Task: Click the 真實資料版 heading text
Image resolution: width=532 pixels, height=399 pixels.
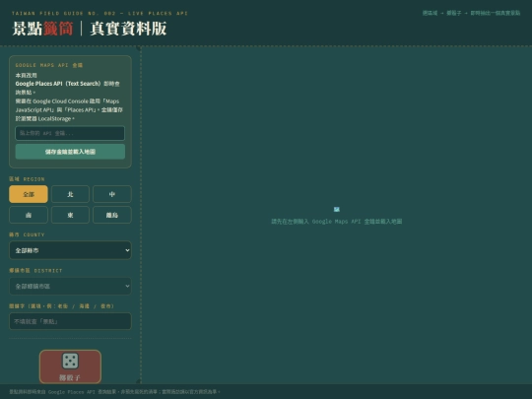Action: (128, 29)
